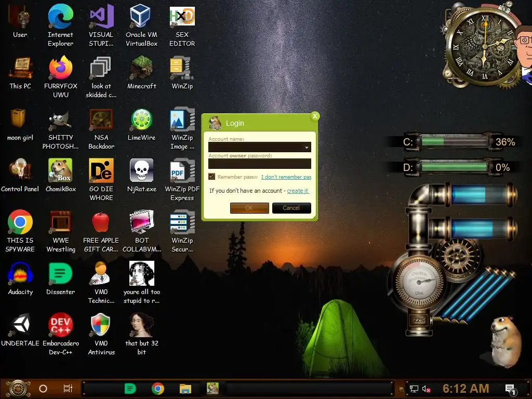The image size is (532, 399).
Task: Click the create it account link
Action: [x=298, y=191]
